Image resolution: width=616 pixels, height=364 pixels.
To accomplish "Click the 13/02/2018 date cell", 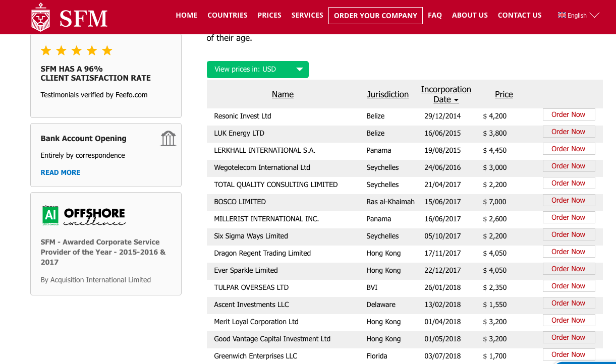I will [443, 305].
